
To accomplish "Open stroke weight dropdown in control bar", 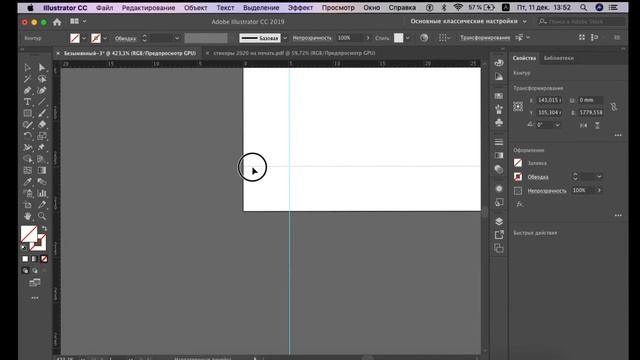I will [x=177, y=38].
